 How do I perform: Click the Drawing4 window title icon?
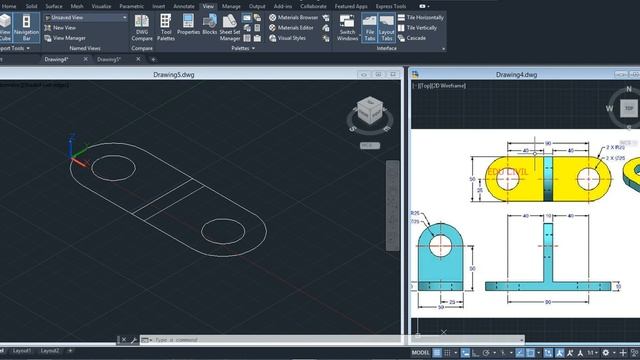tap(415, 74)
